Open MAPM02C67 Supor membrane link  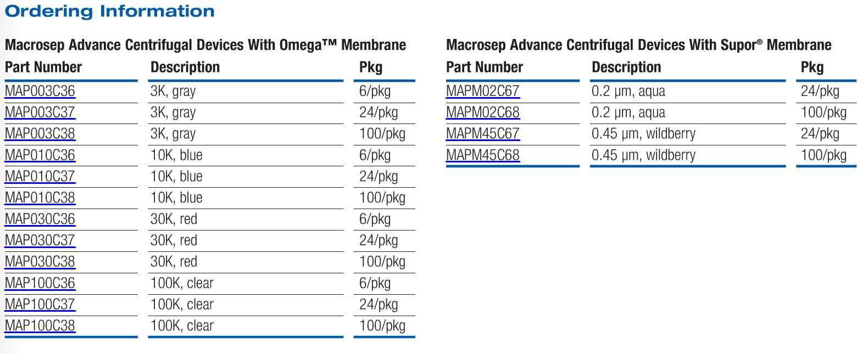[482, 91]
